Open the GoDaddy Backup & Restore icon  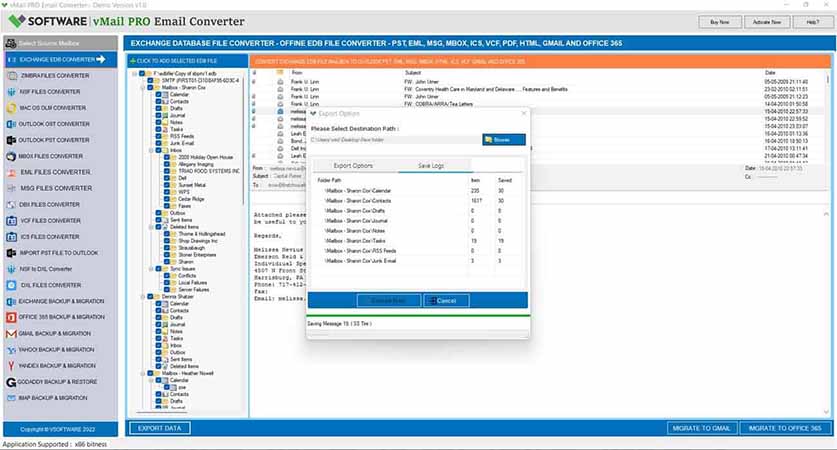coord(12,382)
